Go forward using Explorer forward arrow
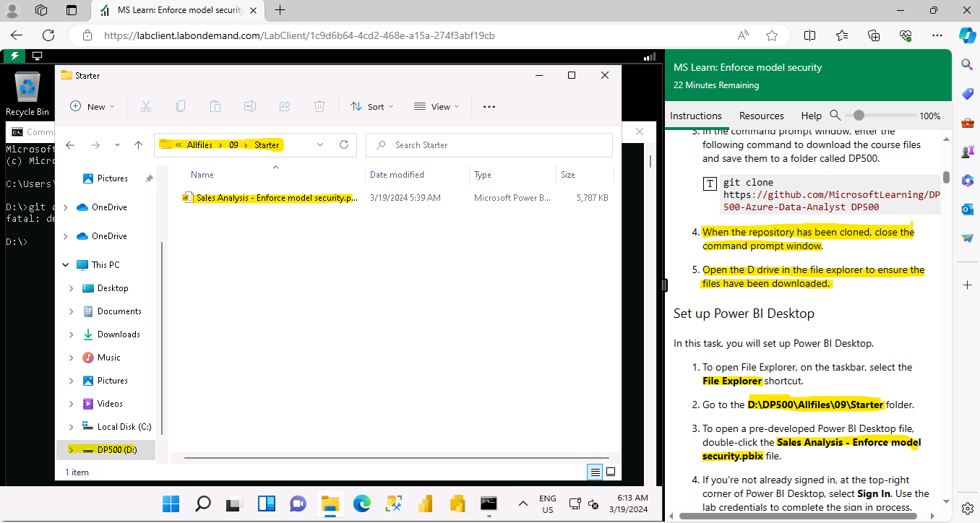The image size is (980, 523). pos(95,145)
